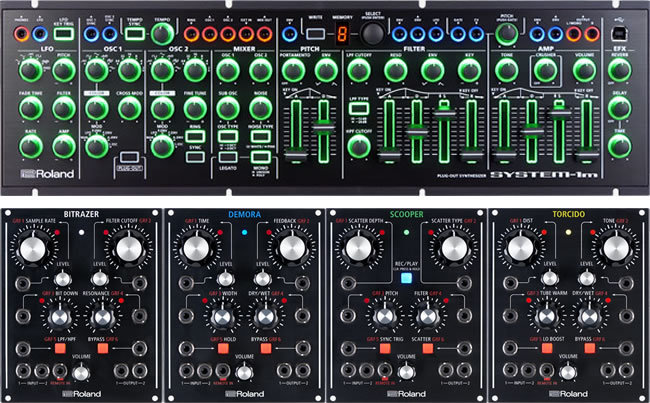Click the Torcido OUTPUT 1 jack

coord(608,370)
